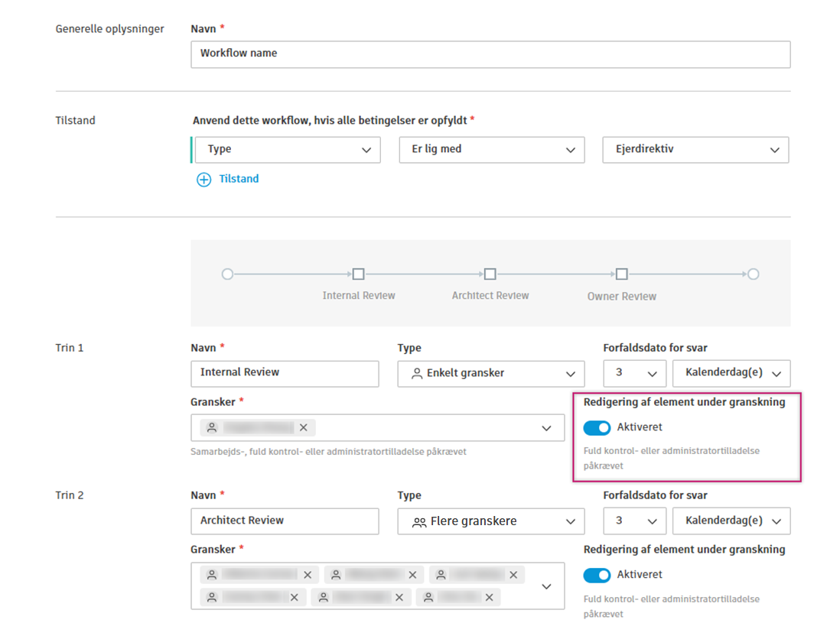Open the 'Er lig med' operator dropdown
Screen dimensions: 840x623
(x=492, y=150)
